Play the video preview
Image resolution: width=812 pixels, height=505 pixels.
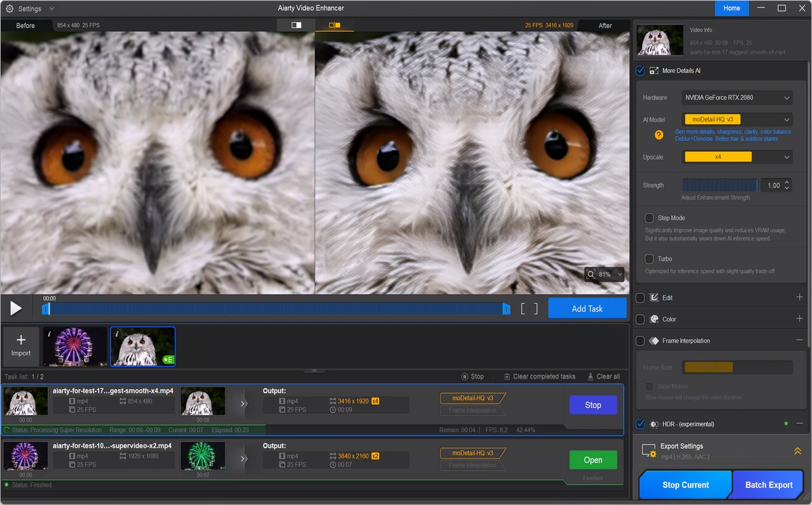point(16,309)
